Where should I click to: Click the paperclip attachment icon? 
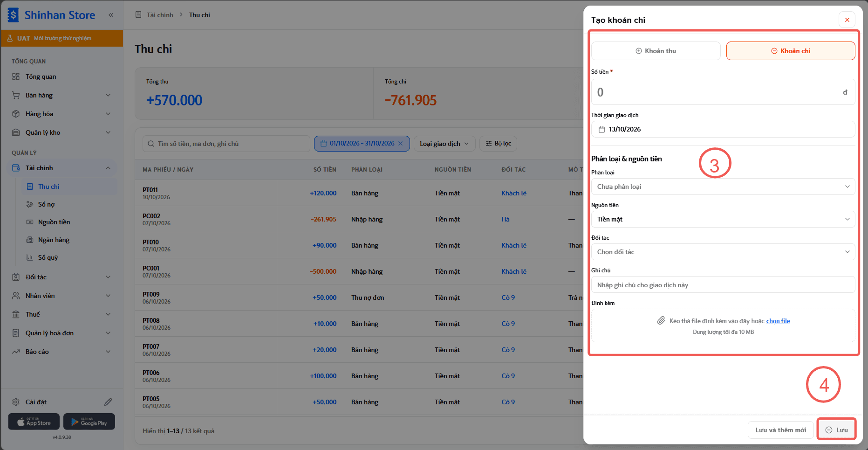coord(661,321)
